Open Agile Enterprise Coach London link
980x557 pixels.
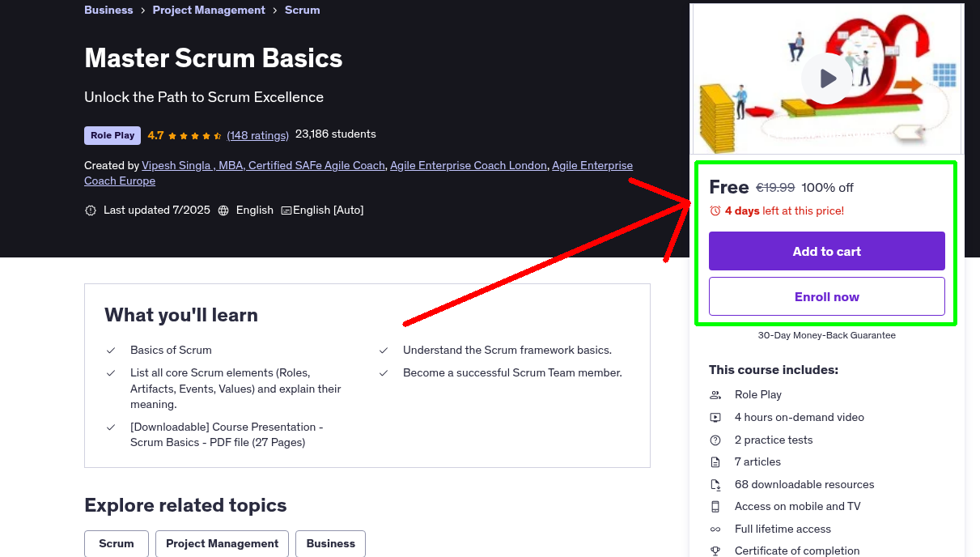point(469,165)
